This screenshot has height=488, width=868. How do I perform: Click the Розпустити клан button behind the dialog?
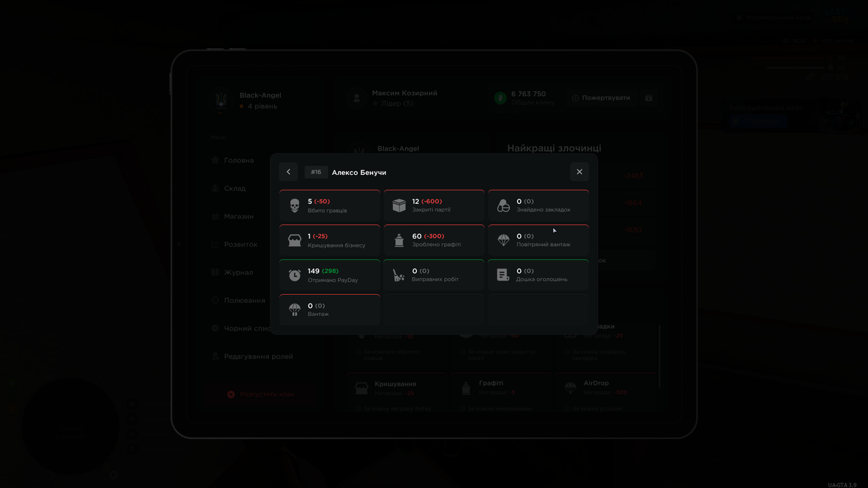coord(260,394)
